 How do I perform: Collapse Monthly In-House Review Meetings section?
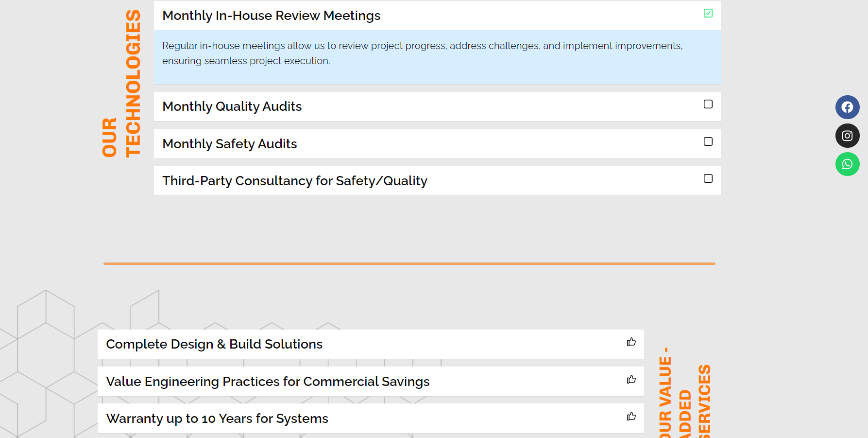(271, 16)
